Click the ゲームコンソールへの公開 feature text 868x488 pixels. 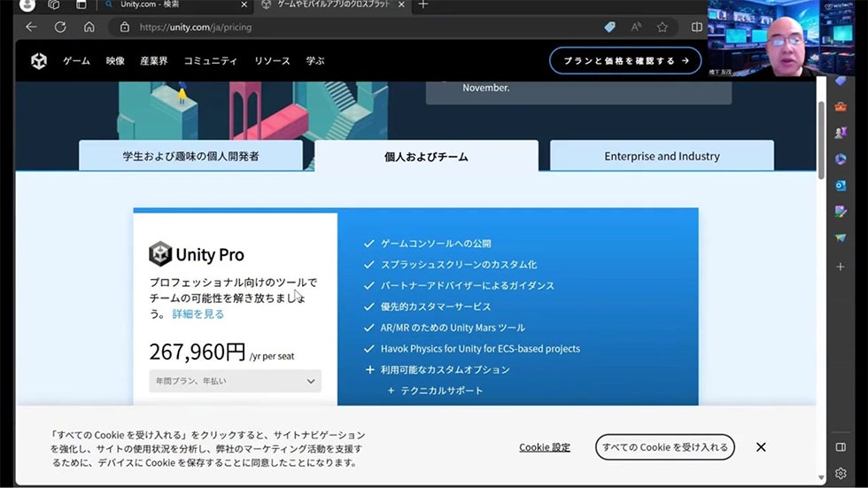point(436,244)
